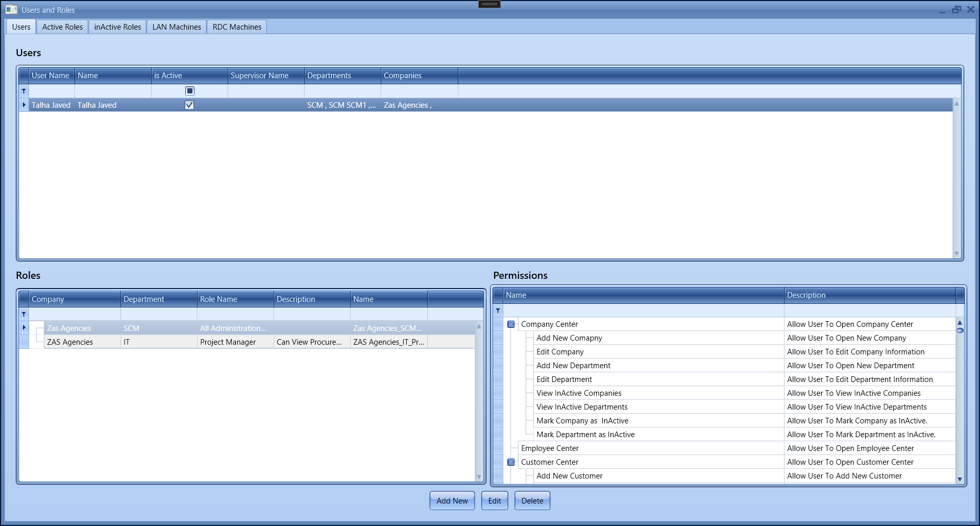Click the Departments column header in Users
The height and width of the screenshot is (526, 980).
click(342, 76)
